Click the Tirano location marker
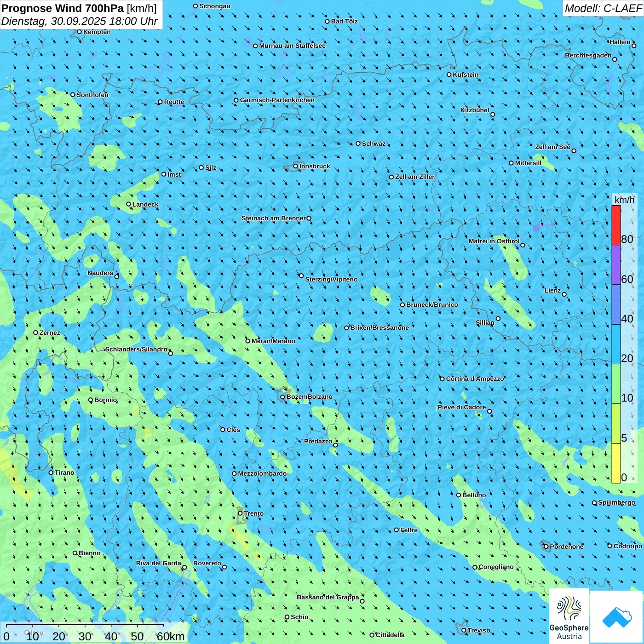 click(51, 472)
